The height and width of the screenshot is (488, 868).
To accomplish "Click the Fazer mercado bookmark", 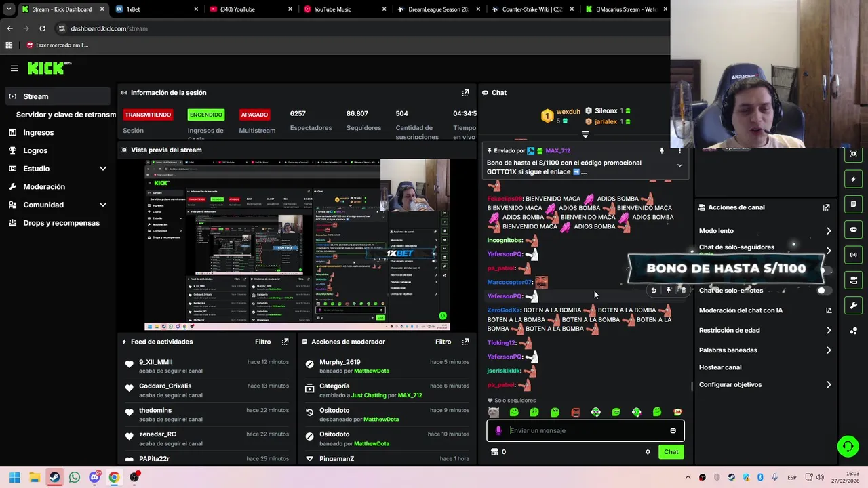I will [x=58, y=45].
